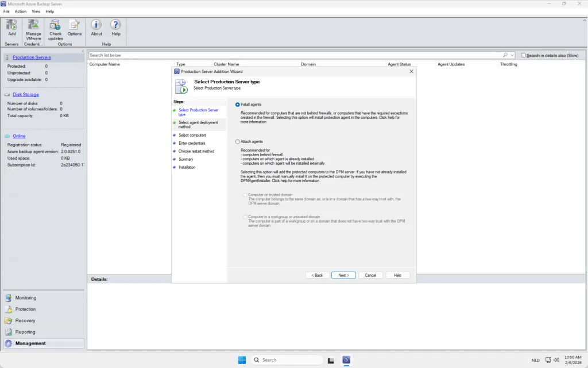Select the Install agents radio button

(238, 104)
